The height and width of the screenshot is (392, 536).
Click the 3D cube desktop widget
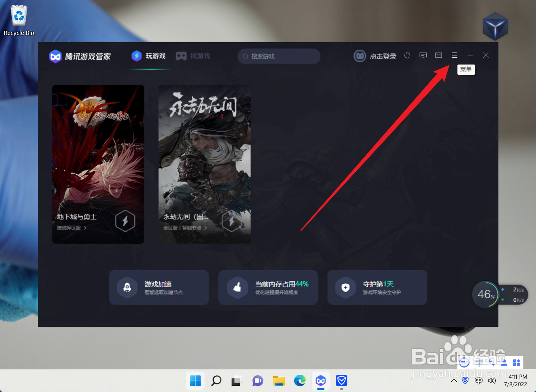495,27
